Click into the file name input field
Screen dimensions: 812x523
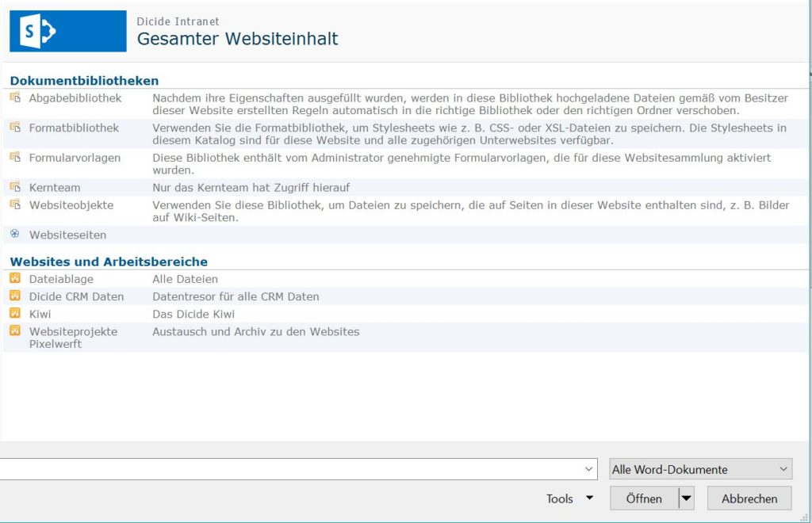pos(293,469)
